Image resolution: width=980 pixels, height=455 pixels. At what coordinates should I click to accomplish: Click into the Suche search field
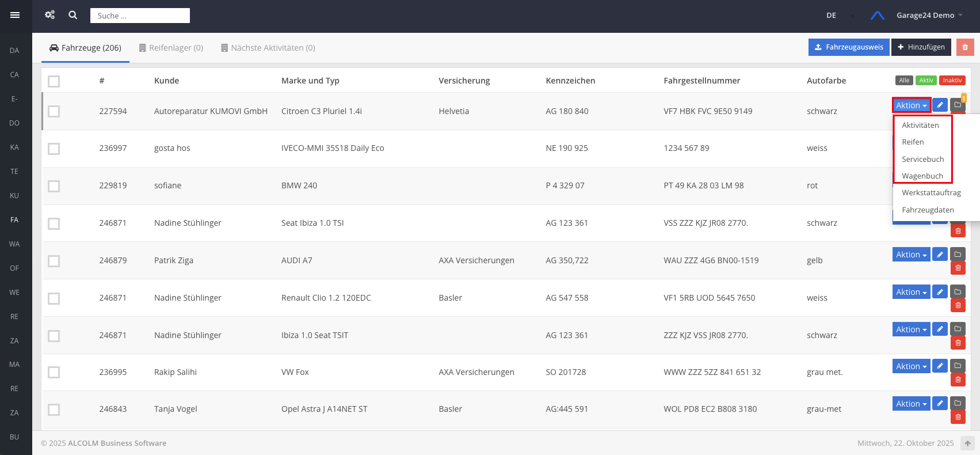140,16
